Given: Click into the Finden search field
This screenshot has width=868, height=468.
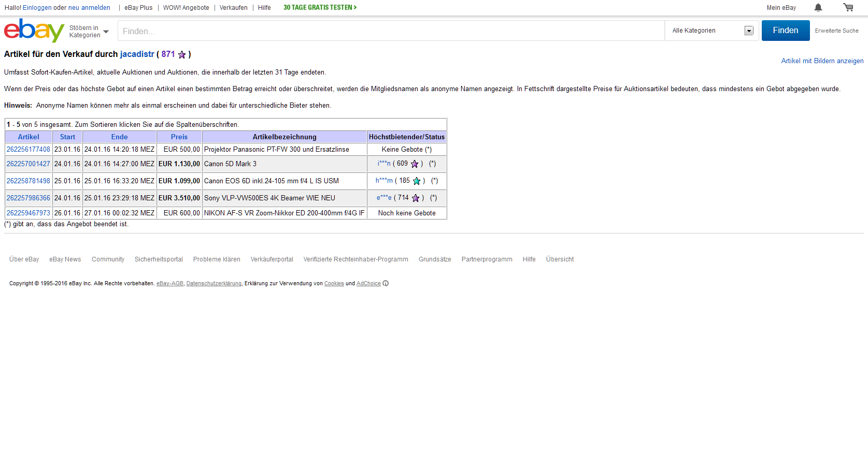Looking at the screenshot, I should 391,31.
